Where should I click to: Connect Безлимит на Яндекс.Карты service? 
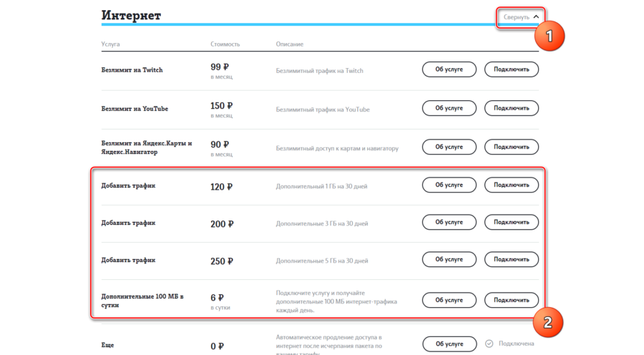pyautogui.click(x=512, y=147)
